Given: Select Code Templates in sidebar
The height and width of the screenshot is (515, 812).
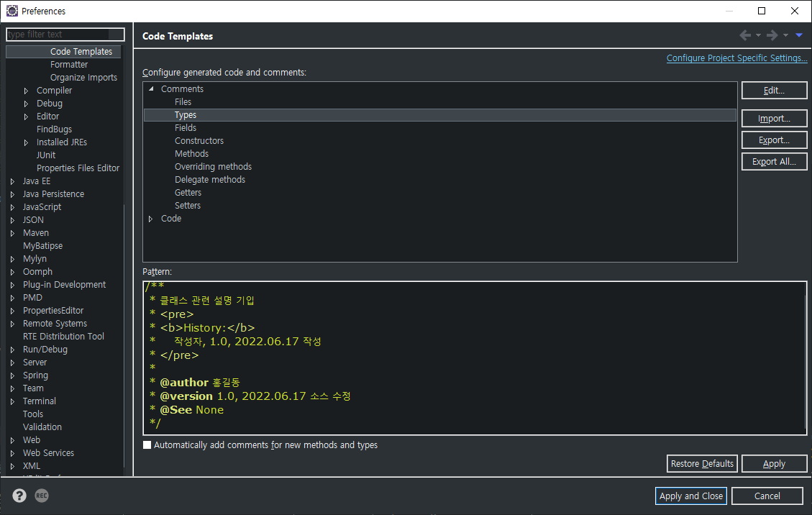Looking at the screenshot, I should (81, 52).
